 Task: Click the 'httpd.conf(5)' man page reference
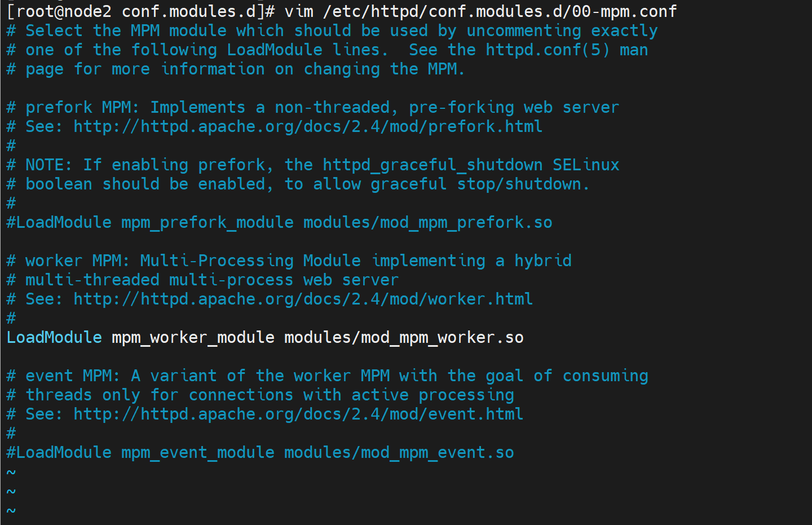[x=548, y=50]
